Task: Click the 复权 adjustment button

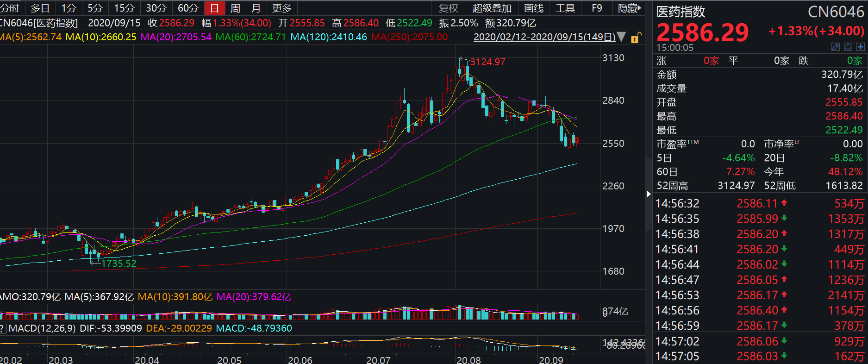Action: pyautogui.click(x=448, y=8)
